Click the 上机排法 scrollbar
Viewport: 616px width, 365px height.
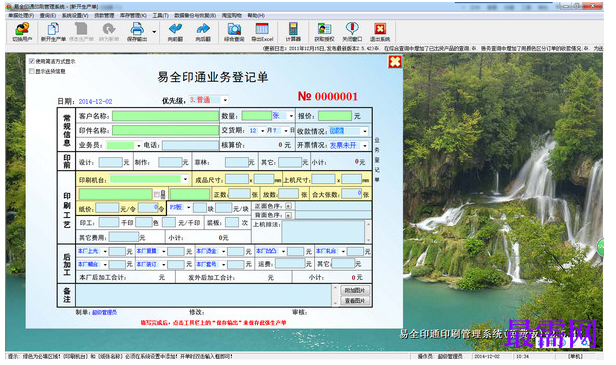368,232
